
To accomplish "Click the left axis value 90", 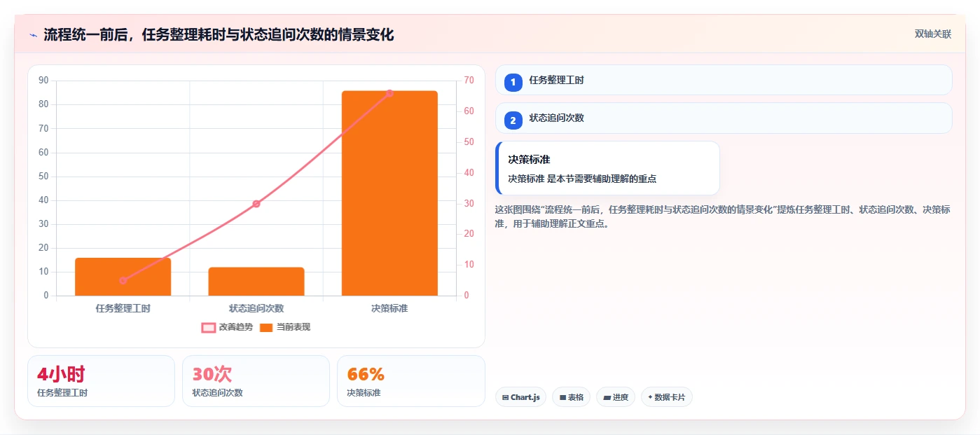I will (43, 81).
